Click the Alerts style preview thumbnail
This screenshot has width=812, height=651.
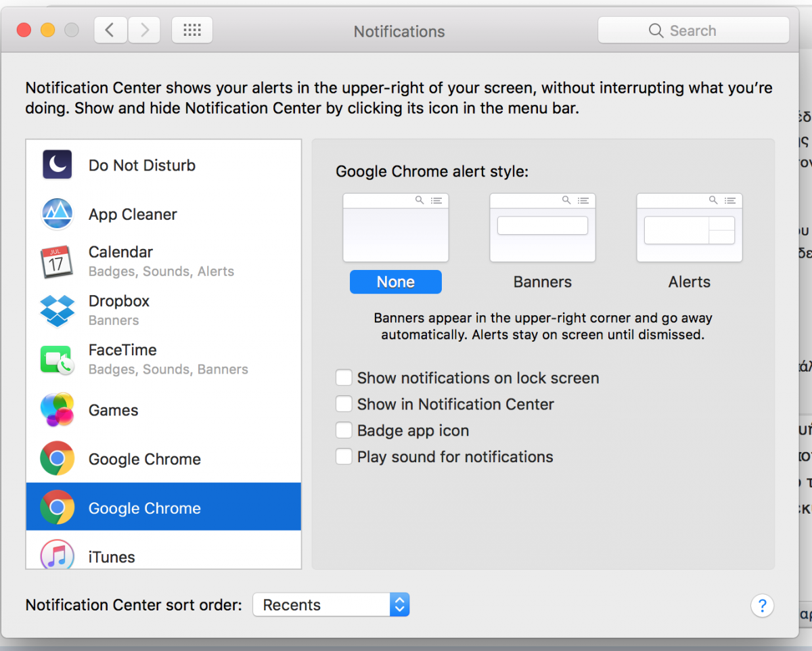(x=690, y=227)
